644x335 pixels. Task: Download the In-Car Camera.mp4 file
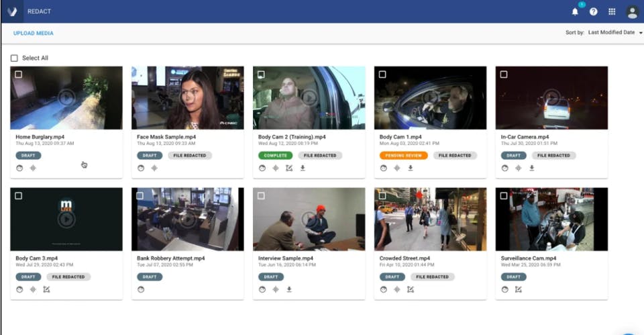tap(532, 168)
